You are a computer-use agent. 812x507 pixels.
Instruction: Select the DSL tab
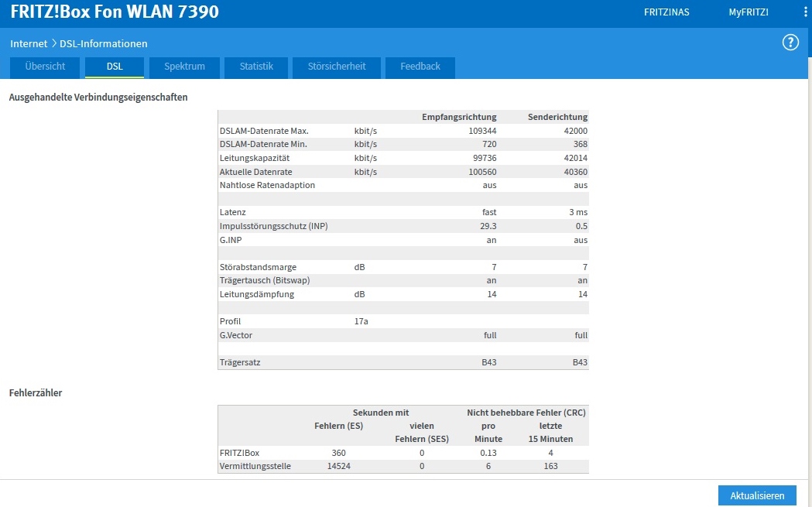coord(115,67)
